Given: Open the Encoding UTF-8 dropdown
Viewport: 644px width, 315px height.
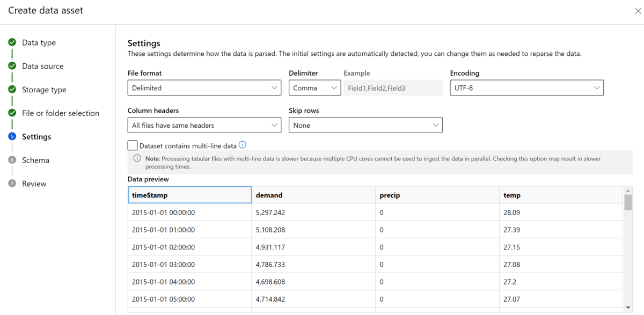Looking at the screenshot, I should pyautogui.click(x=526, y=88).
